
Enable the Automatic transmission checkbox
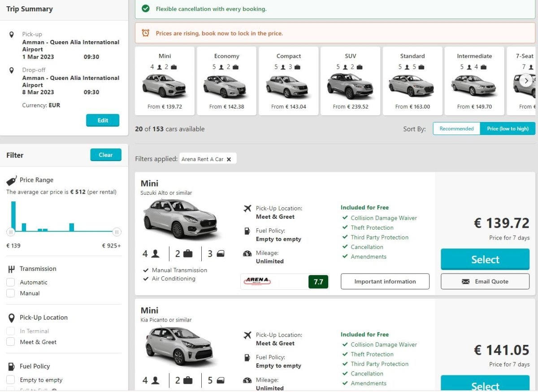coord(11,283)
